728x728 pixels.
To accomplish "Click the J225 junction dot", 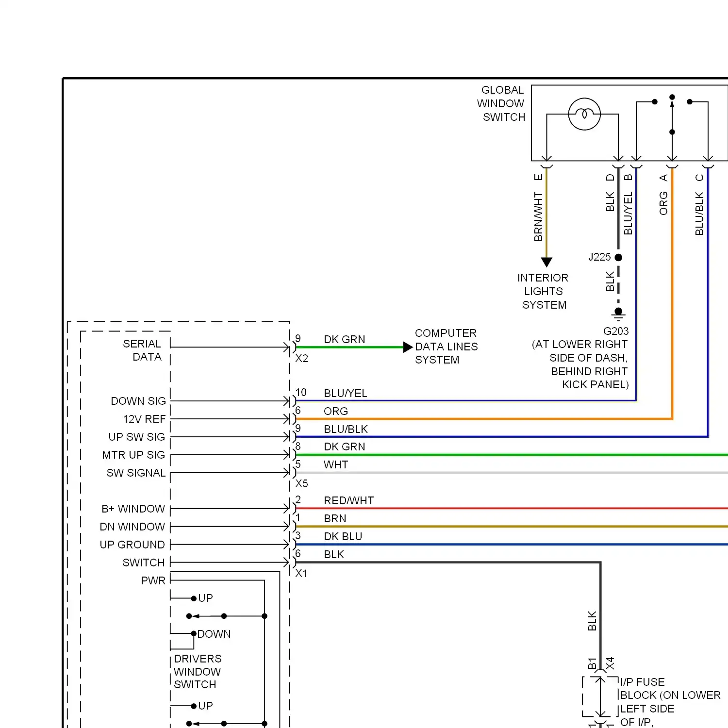I will [618, 257].
